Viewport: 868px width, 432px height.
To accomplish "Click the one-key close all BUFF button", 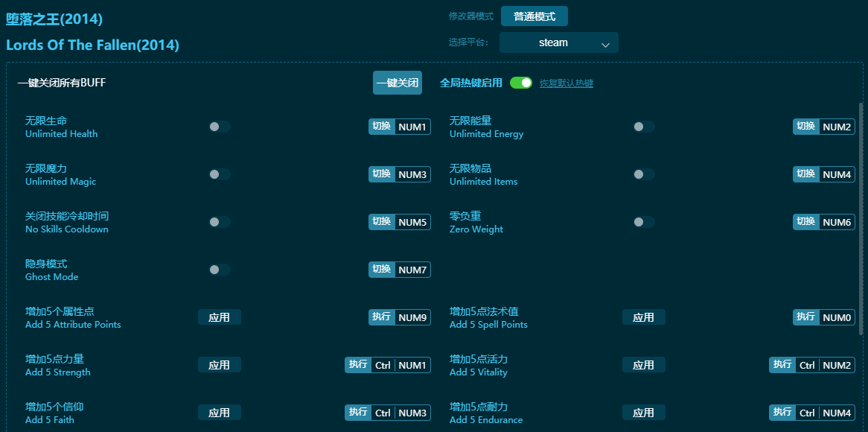I will 397,83.
